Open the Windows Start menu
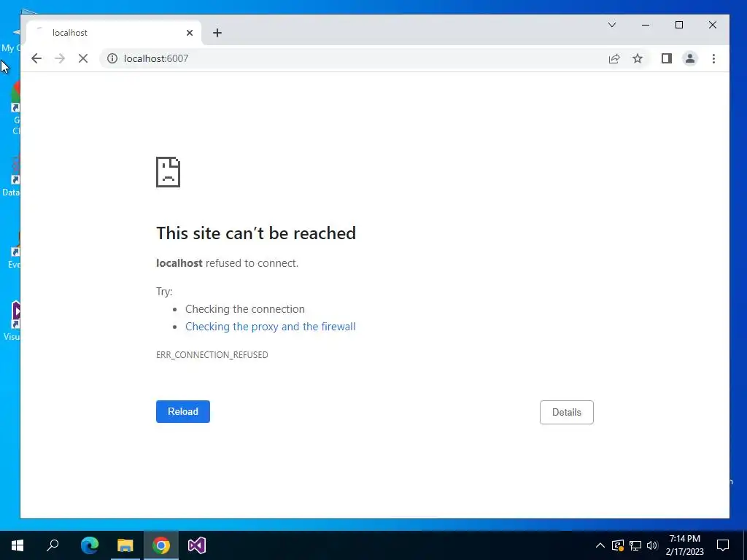The height and width of the screenshot is (560, 747). click(18, 545)
